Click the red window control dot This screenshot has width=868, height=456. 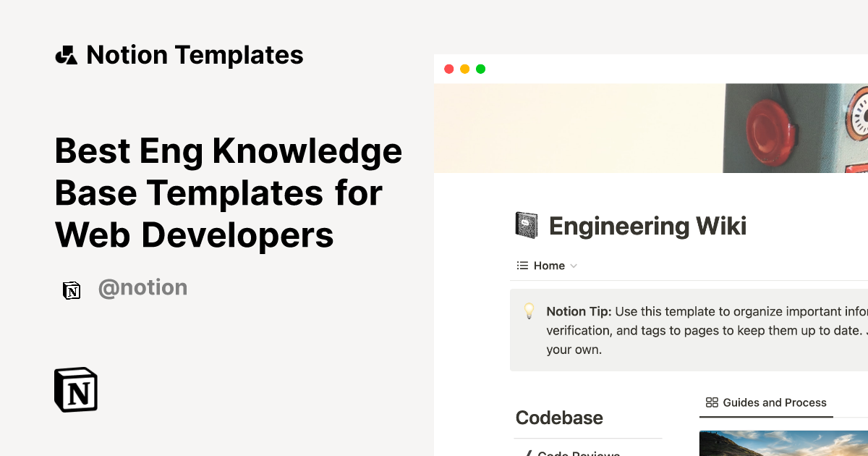coord(448,69)
